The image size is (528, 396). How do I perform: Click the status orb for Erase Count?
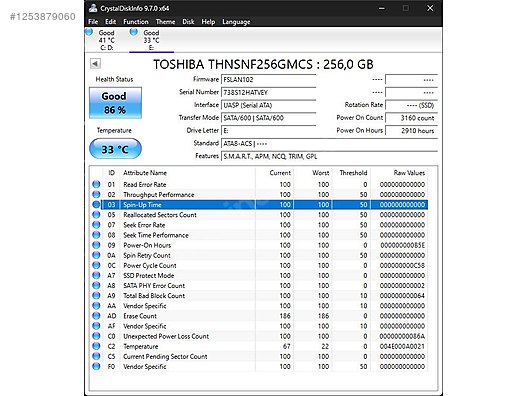point(96,316)
